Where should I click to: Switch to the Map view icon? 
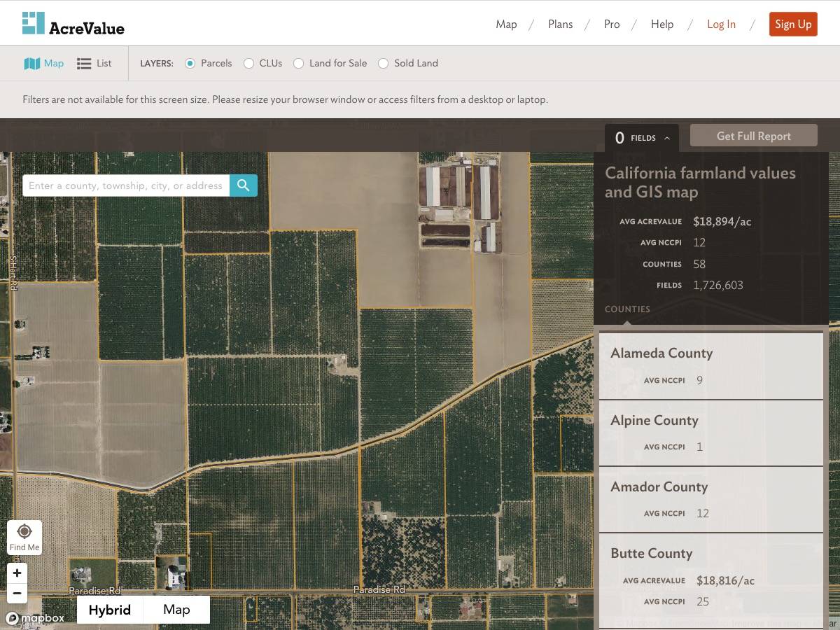(43, 63)
